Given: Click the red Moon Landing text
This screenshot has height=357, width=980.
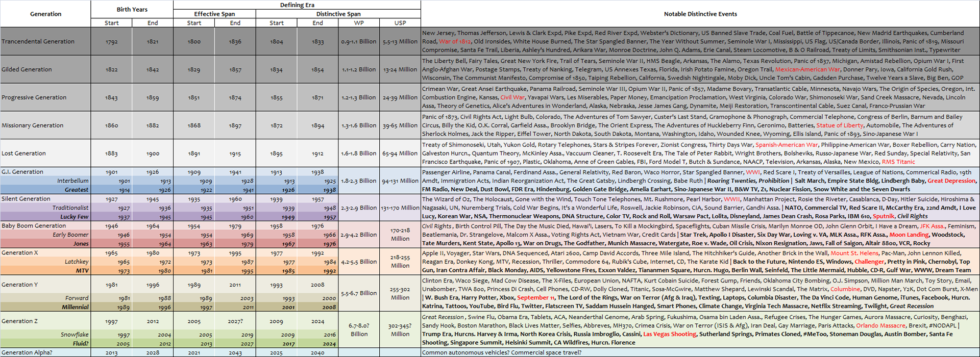Looking at the screenshot, I should [x=909, y=235].
